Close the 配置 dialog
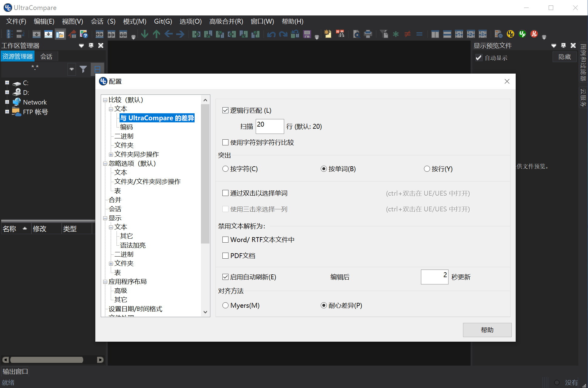 (507, 81)
